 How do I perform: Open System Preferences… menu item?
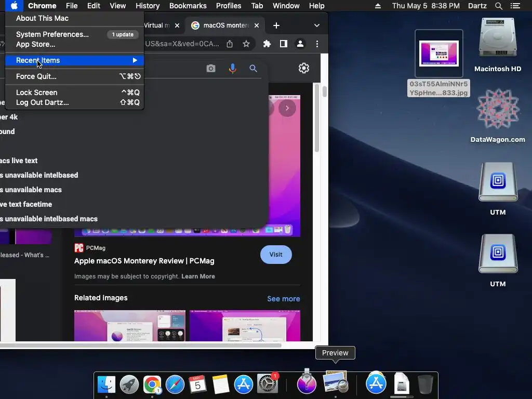point(75,34)
